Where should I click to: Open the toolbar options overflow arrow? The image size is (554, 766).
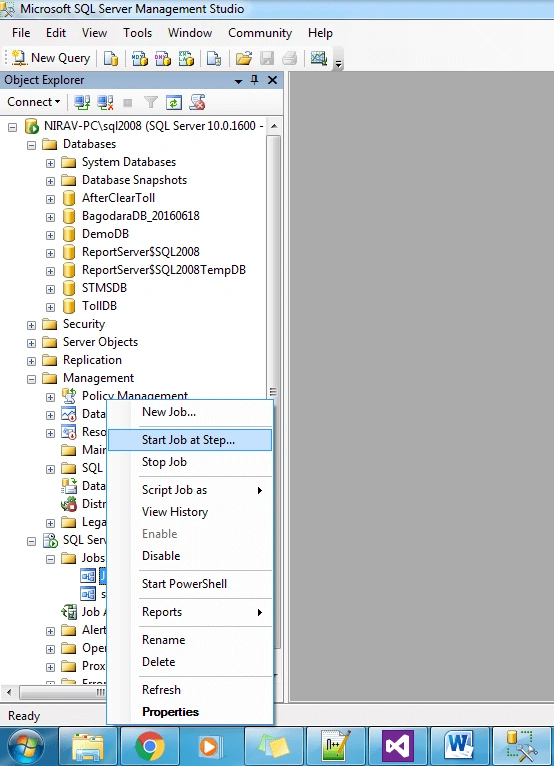(x=338, y=62)
